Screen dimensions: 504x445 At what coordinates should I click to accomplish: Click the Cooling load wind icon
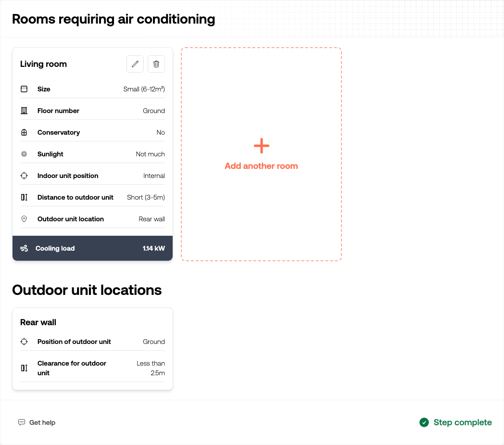point(24,248)
